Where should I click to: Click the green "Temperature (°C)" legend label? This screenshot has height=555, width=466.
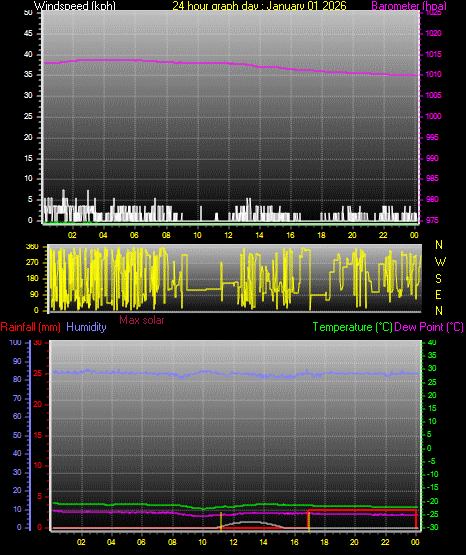352,327
